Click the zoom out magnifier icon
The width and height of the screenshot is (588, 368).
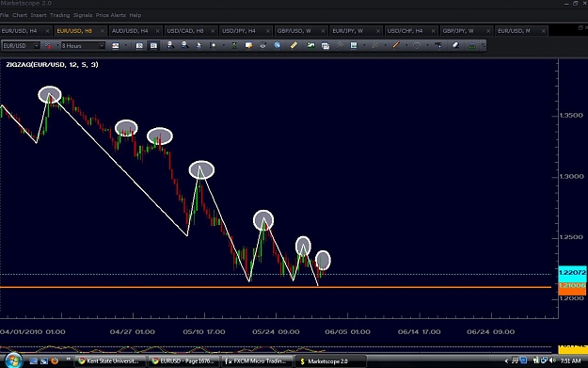point(184,45)
